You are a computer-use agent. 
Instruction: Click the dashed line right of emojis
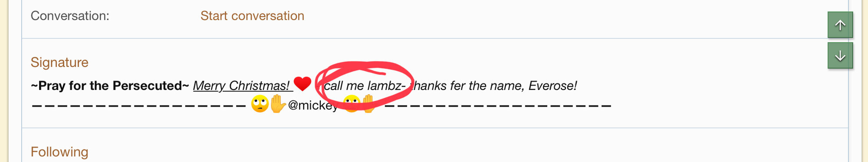498,106
